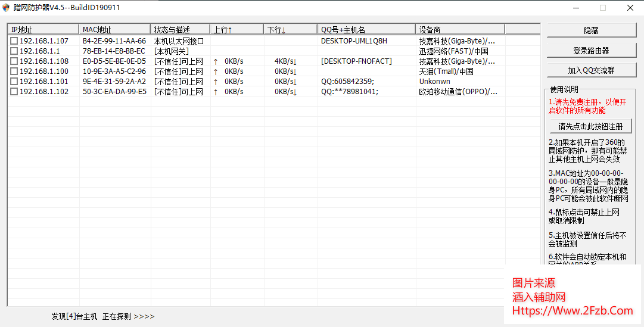Click upload arrow icon for 192.168.1.101
Viewport: 644px width, 327px height.
pyautogui.click(x=216, y=82)
